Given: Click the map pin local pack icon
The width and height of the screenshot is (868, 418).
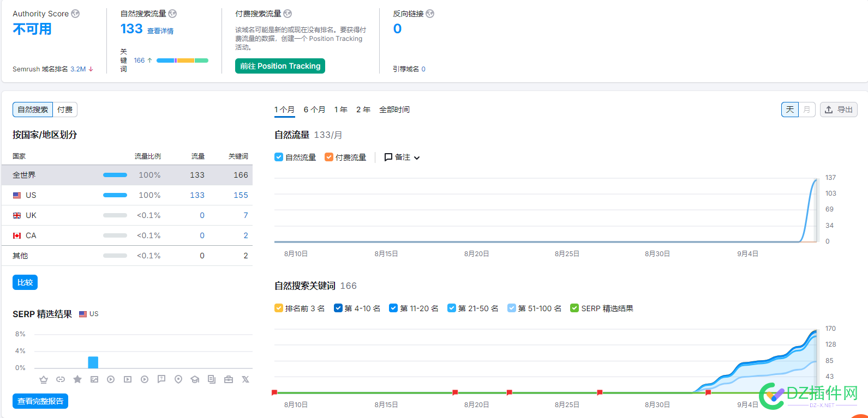Looking at the screenshot, I should [x=178, y=379].
